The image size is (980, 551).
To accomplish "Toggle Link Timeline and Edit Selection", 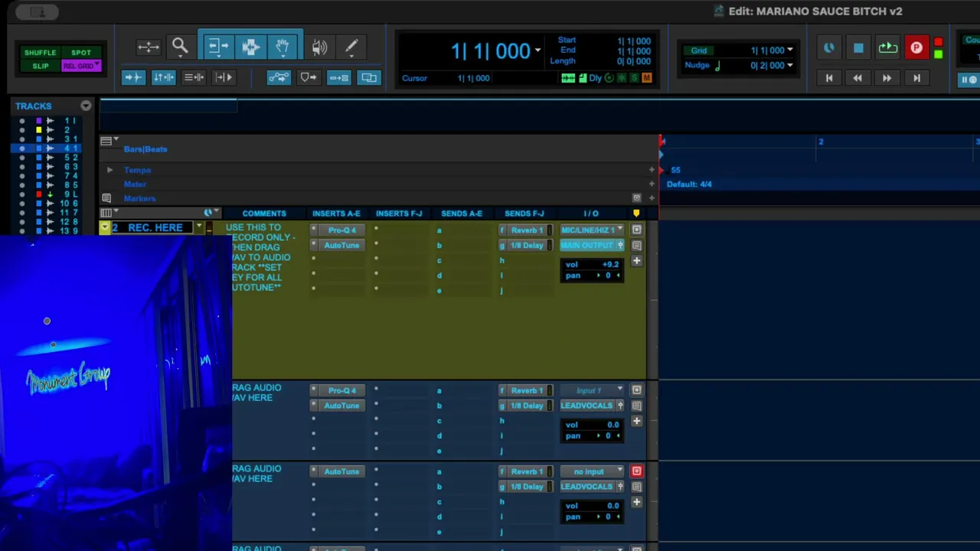I will click(x=163, y=77).
